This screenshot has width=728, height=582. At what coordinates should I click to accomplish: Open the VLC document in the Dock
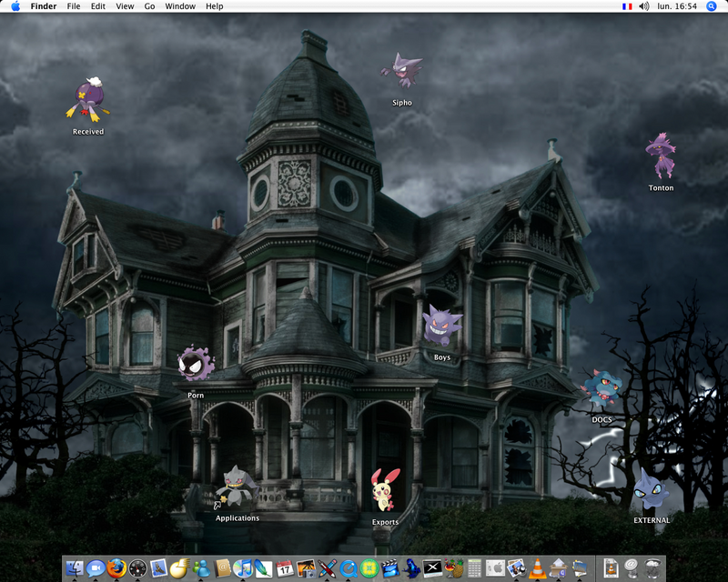tap(611, 568)
